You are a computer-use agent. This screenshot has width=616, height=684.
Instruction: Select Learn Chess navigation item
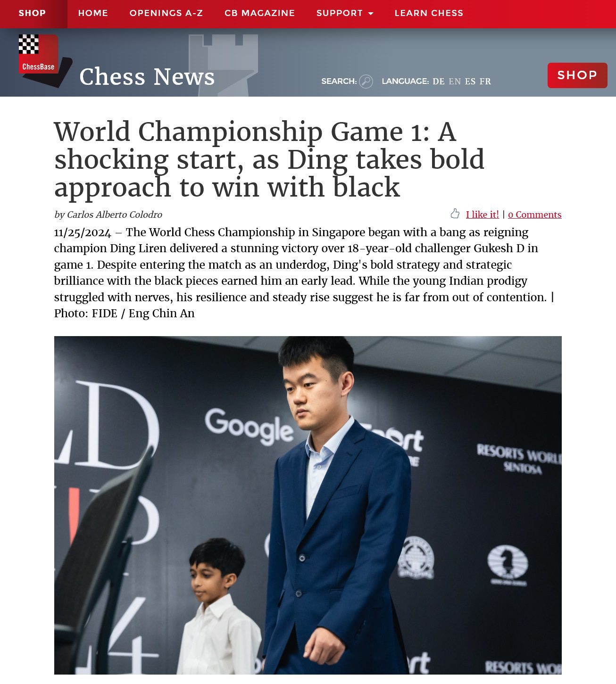point(429,13)
